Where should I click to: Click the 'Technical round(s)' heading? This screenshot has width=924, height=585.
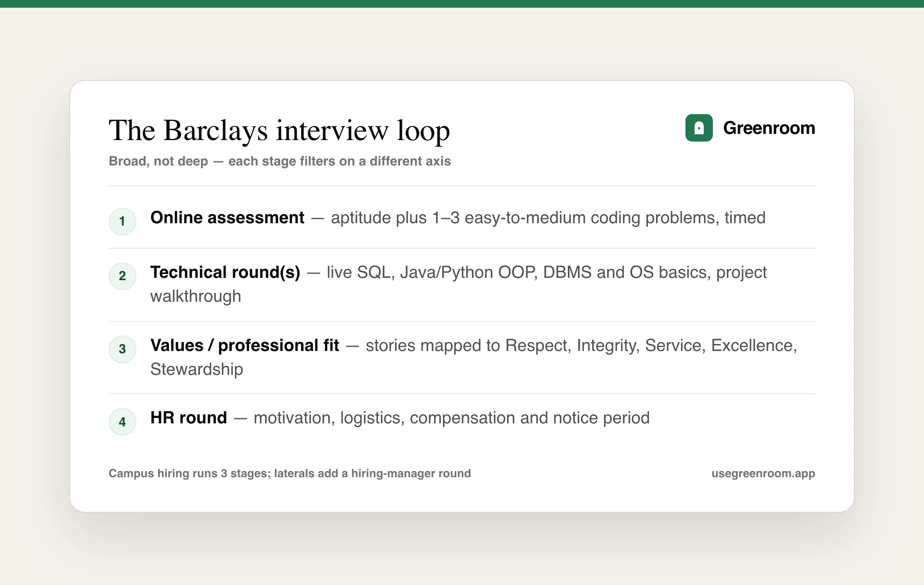click(x=225, y=272)
